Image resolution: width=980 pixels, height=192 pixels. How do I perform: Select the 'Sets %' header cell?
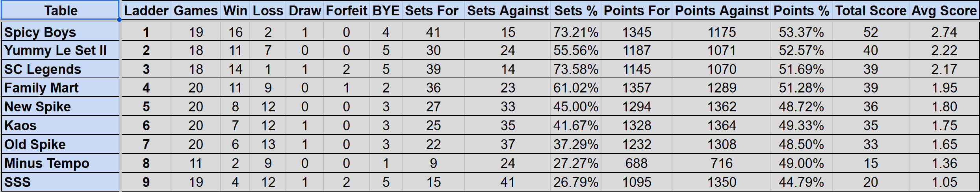575,11
